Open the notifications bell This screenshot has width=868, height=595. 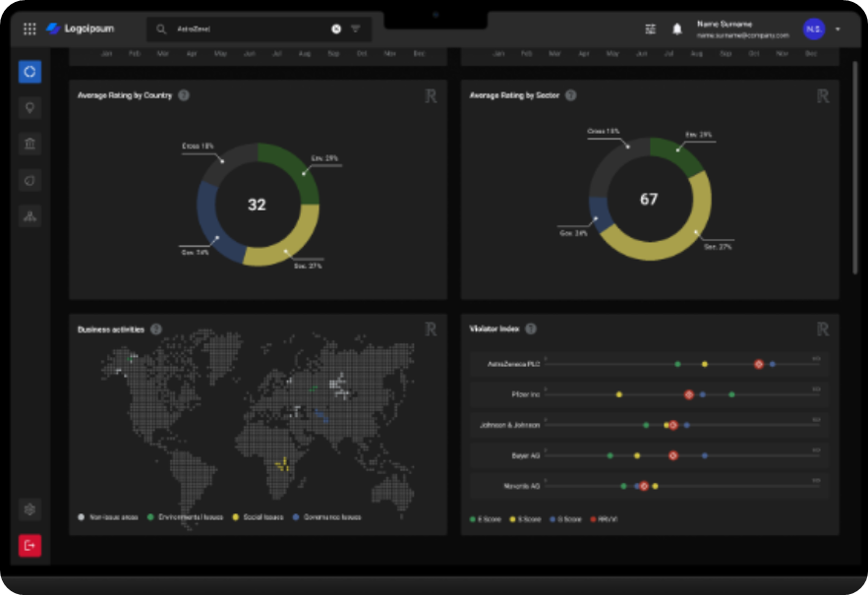(x=677, y=30)
